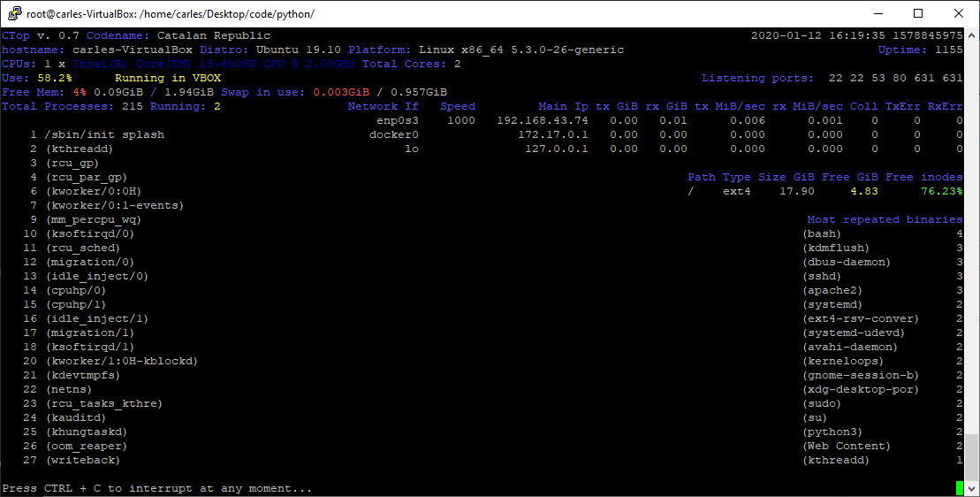Click the /sbin/init splash process line
Image resolution: width=980 pixels, height=497 pixels.
tap(97, 134)
